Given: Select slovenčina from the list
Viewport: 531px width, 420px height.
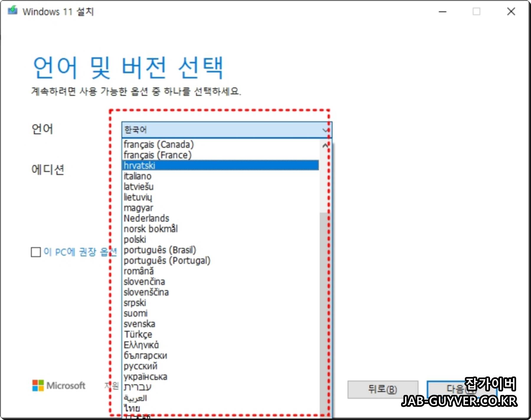Looking at the screenshot, I should click(x=220, y=282).
